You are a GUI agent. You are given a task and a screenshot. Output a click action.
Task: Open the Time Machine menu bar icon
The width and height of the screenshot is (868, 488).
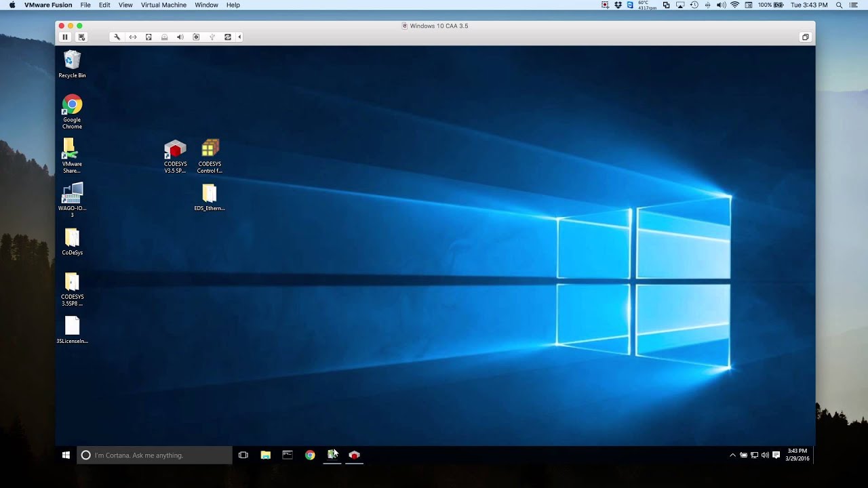[x=694, y=5]
